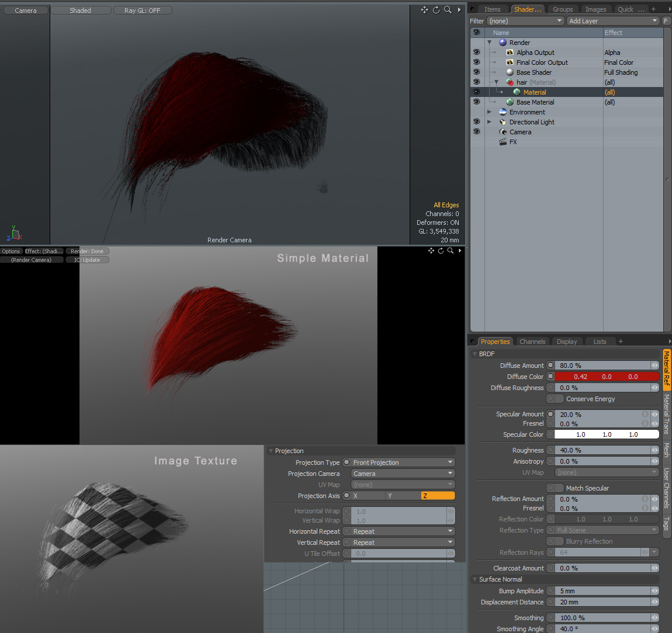The height and width of the screenshot is (633, 672).
Task: Open the Images tab
Action: [x=595, y=9]
